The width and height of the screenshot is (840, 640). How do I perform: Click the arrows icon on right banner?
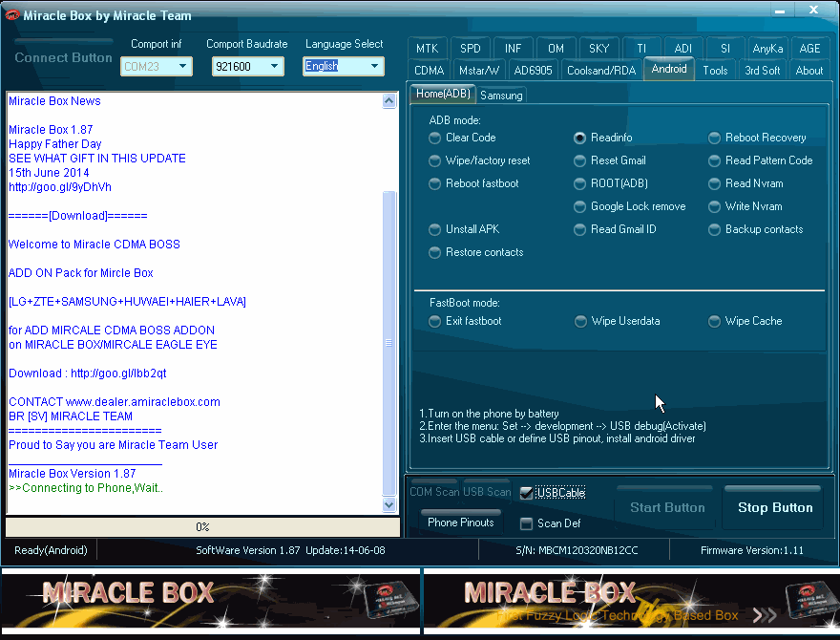coord(765,615)
